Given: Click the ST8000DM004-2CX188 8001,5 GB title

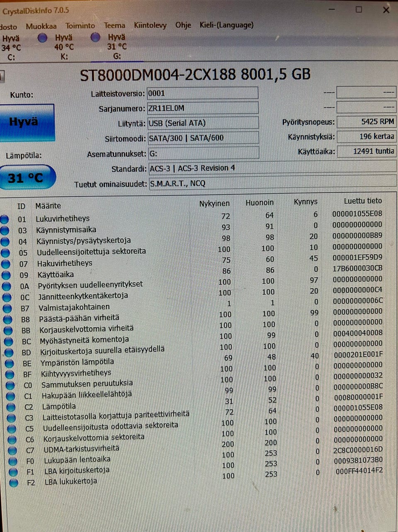Looking at the screenshot, I should [x=195, y=75].
